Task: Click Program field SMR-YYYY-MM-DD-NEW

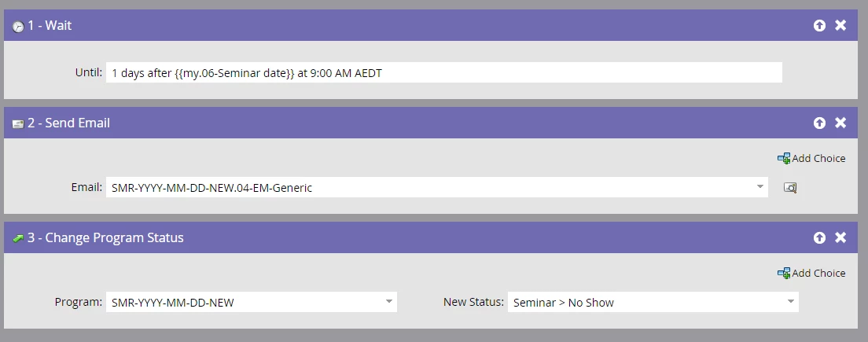Action: pyautogui.click(x=252, y=302)
